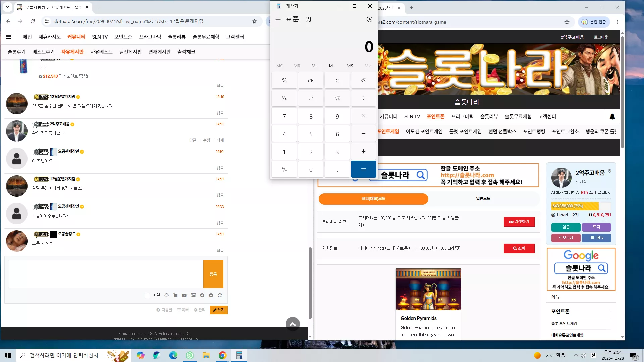Click the calculator square root key
Image resolution: width=644 pixels, height=362 pixels.
tap(337, 98)
